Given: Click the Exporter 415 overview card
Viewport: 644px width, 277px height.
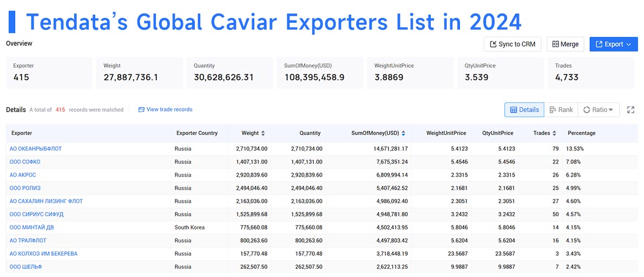Looking at the screenshot, I should 49,73.
